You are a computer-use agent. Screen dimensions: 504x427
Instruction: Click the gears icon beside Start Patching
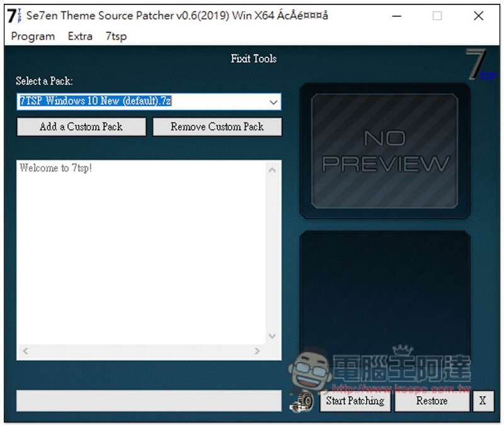click(302, 402)
